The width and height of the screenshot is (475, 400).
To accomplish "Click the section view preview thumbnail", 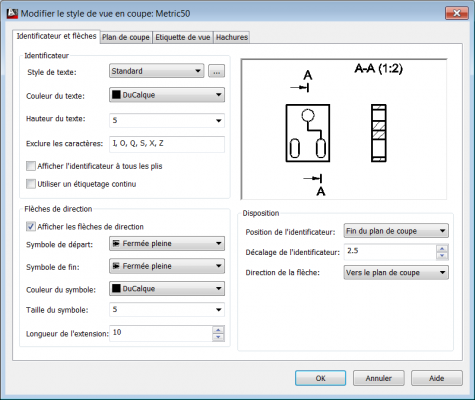I will click(344, 129).
